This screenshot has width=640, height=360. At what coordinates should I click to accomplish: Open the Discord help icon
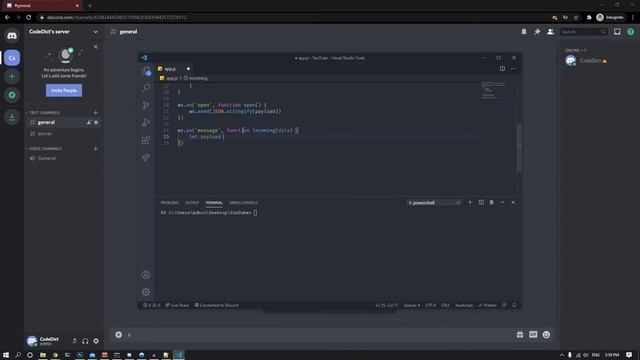(631, 32)
